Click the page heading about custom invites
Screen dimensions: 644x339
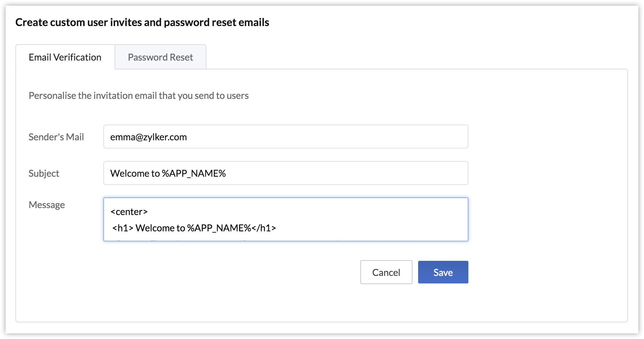coord(142,22)
